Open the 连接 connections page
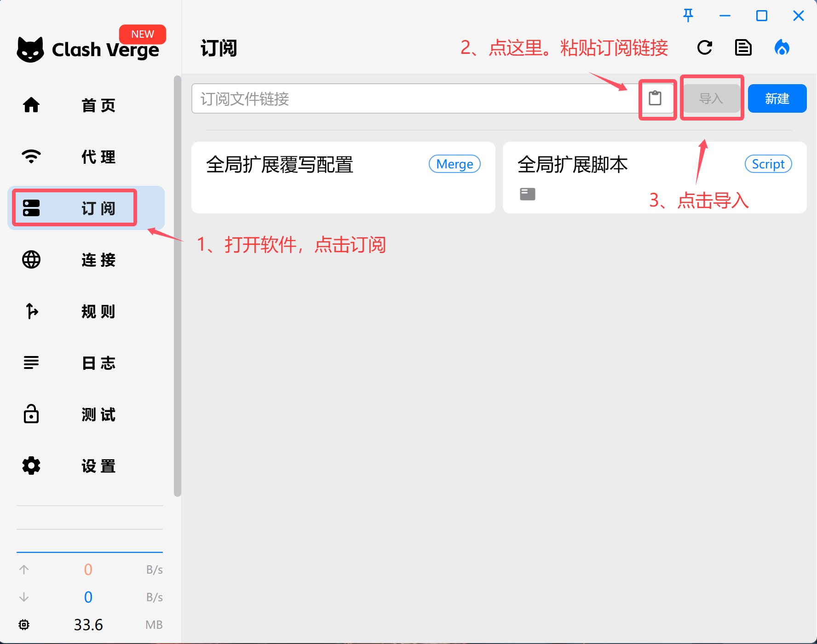 click(89, 260)
